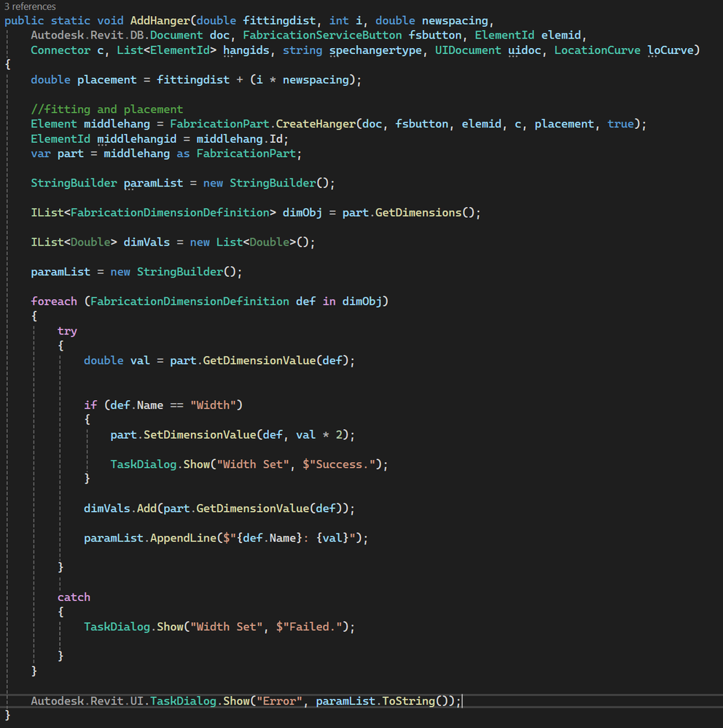Image resolution: width=723 pixels, height=728 pixels.
Task: Select the number 2 in val * 2
Action: tap(339, 435)
